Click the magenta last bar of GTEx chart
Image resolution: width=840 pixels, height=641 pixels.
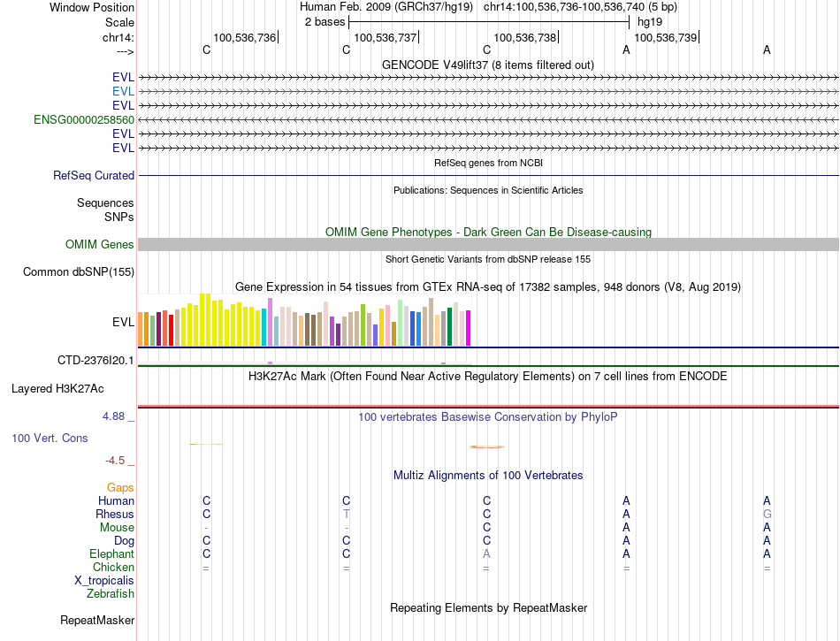click(469, 328)
